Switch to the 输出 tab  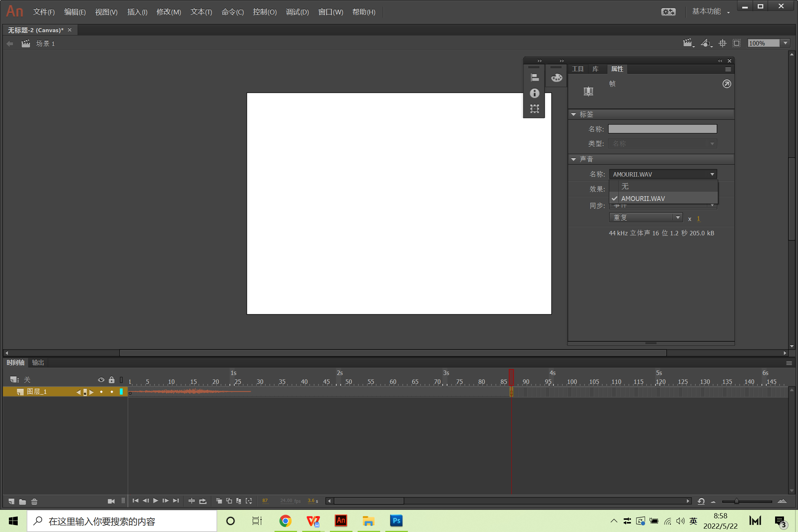click(x=38, y=363)
